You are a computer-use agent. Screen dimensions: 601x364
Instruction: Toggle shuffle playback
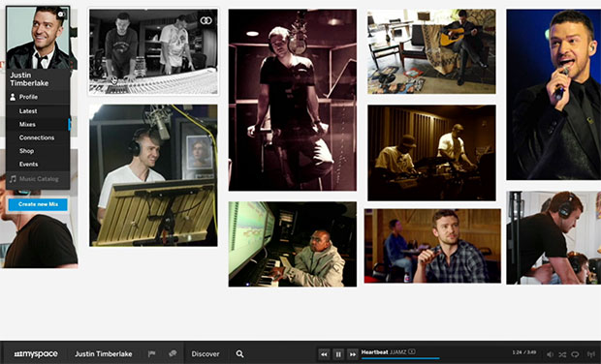(x=562, y=354)
